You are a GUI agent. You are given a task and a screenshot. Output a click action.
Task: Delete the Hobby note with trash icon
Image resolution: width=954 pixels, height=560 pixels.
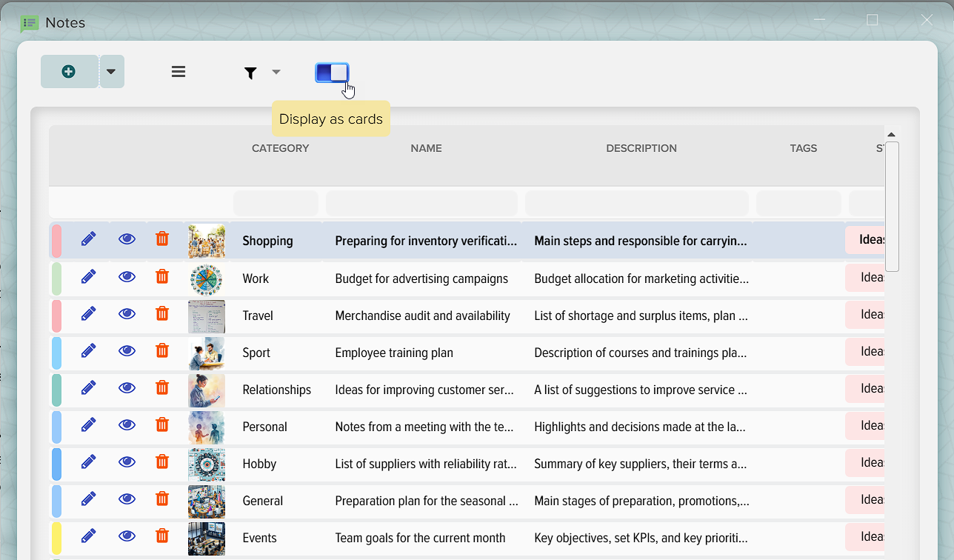point(162,461)
